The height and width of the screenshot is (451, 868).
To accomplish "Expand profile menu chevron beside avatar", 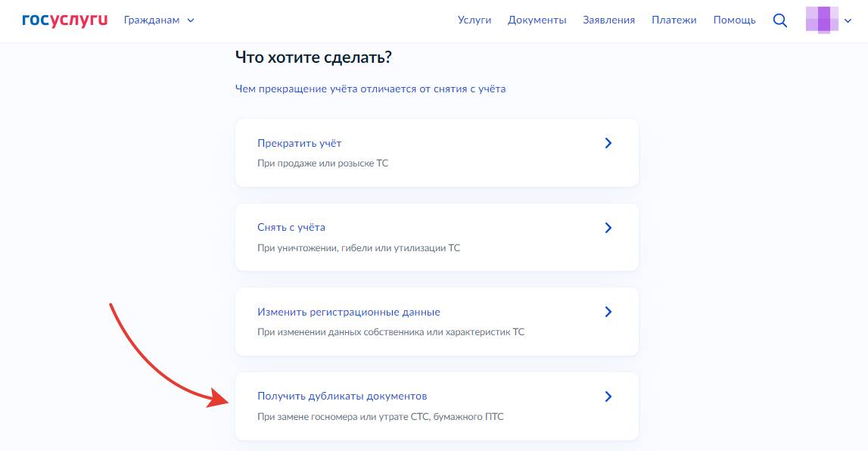I will point(848,21).
